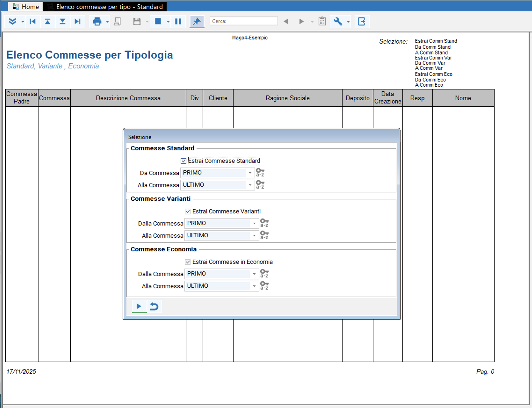Open dropdown arrow beside save icon
This screenshot has height=408, width=532.
147,22
